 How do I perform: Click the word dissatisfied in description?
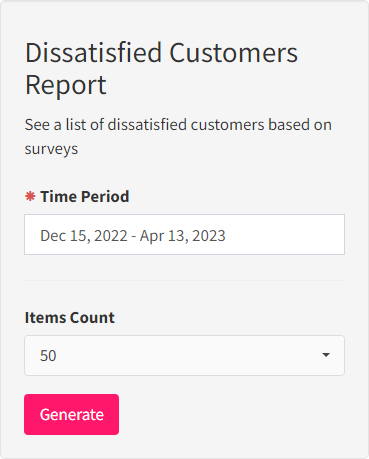click(147, 125)
